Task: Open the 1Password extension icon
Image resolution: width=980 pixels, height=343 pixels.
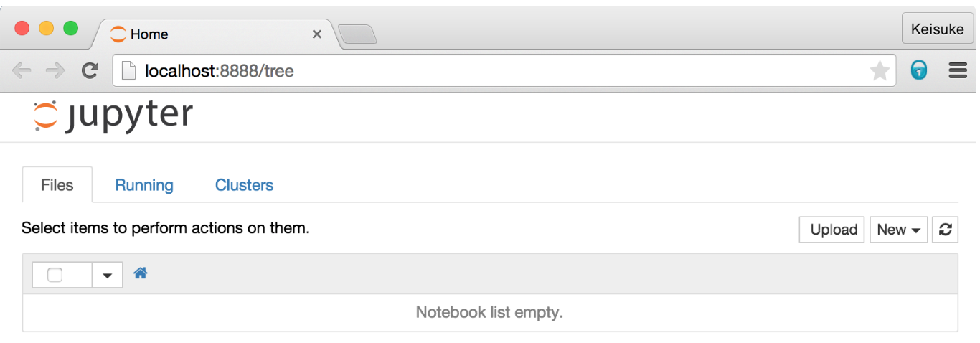Action: (x=919, y=70)
